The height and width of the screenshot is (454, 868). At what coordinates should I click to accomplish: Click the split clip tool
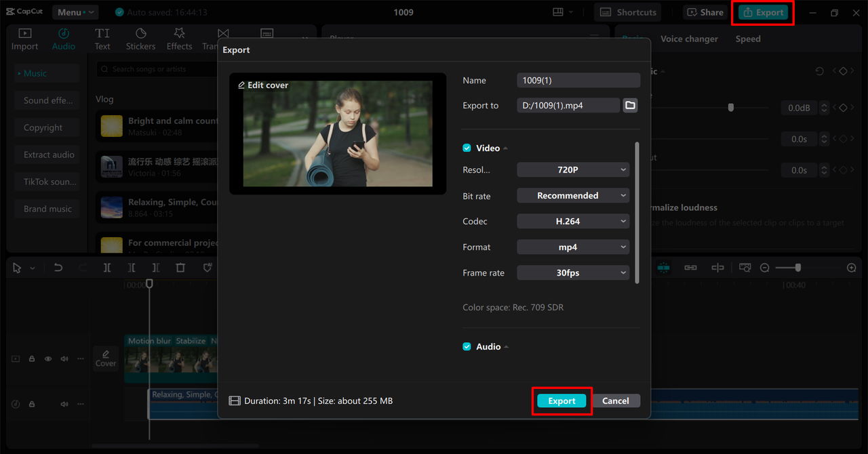(107, 268)
